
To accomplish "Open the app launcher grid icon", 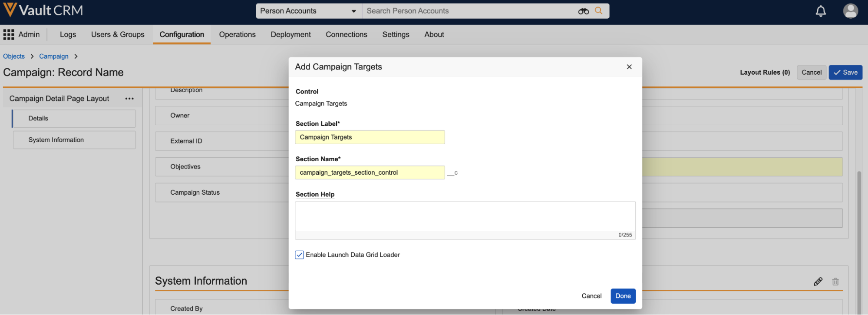I will pyautogui.click(x=9, y=35).
